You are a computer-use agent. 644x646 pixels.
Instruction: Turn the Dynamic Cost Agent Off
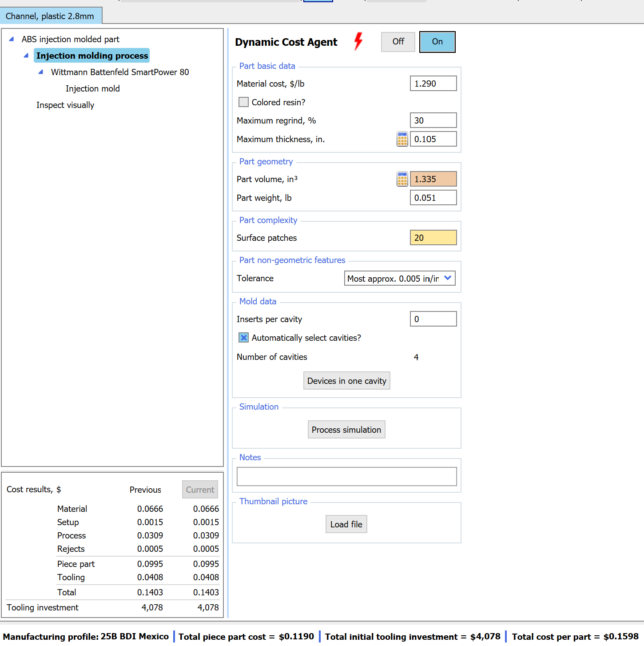[398, 41]
